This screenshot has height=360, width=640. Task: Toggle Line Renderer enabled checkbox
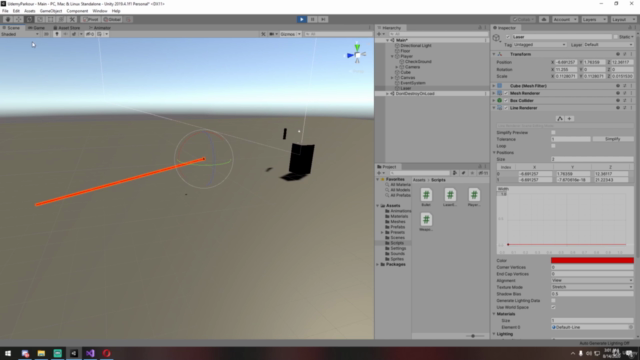point(506,108)
